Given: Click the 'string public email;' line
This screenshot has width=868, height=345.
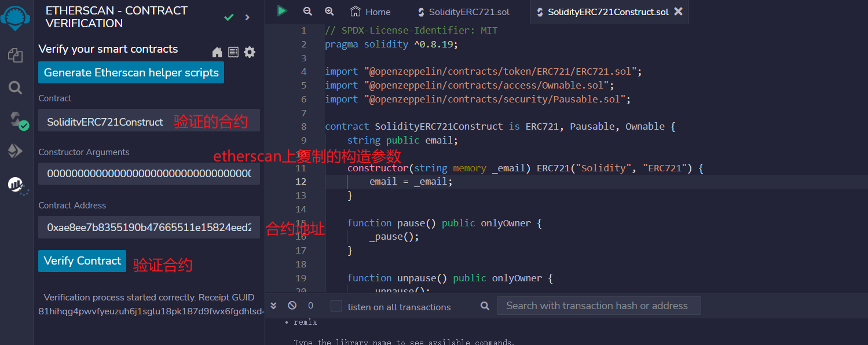Looking at the screenshot, I should tap(402, 140).
